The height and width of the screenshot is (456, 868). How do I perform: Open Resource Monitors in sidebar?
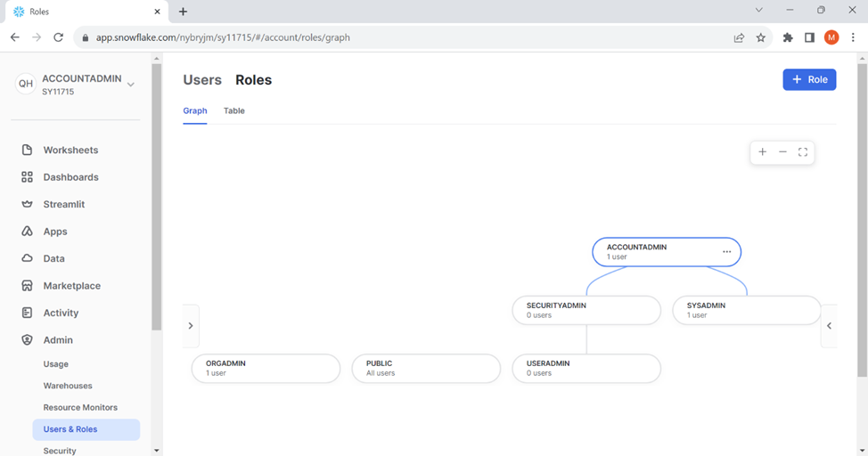pos(80,407)
